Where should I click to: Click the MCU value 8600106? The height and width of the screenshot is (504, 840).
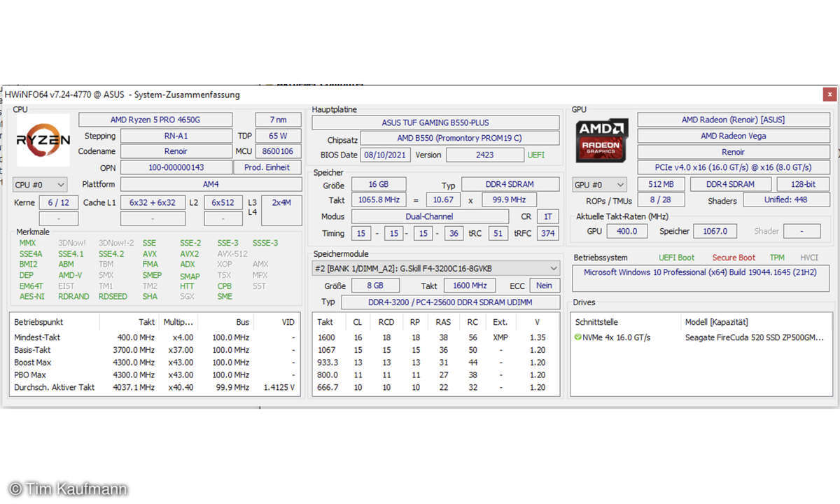[278, 151]
